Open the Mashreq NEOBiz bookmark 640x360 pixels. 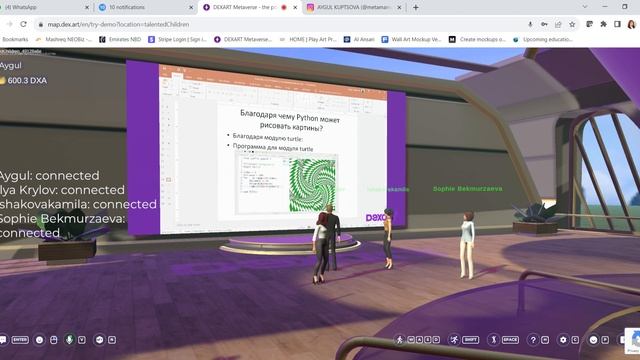[64, 39]
